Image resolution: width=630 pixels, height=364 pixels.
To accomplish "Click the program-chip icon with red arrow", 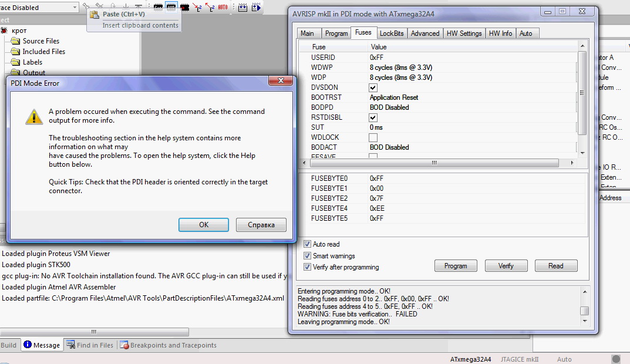I will tap(185, 7).
